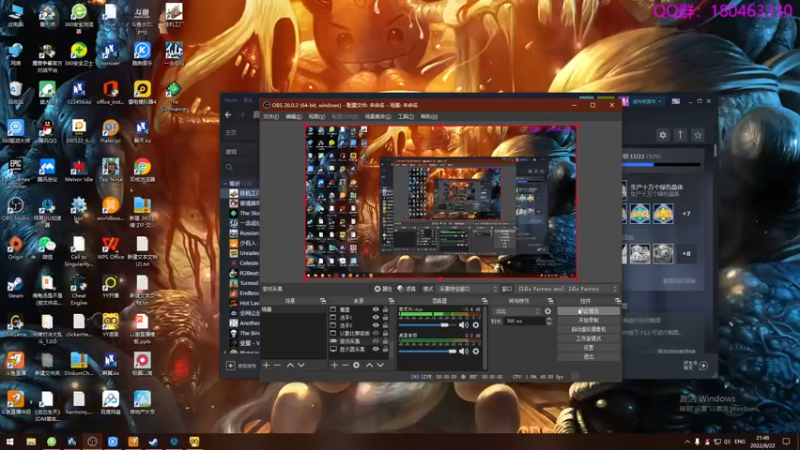Open Steam settings gear for the game
Image resolution: width=800 pixels, height=450 pixels.
coord(662,135)
